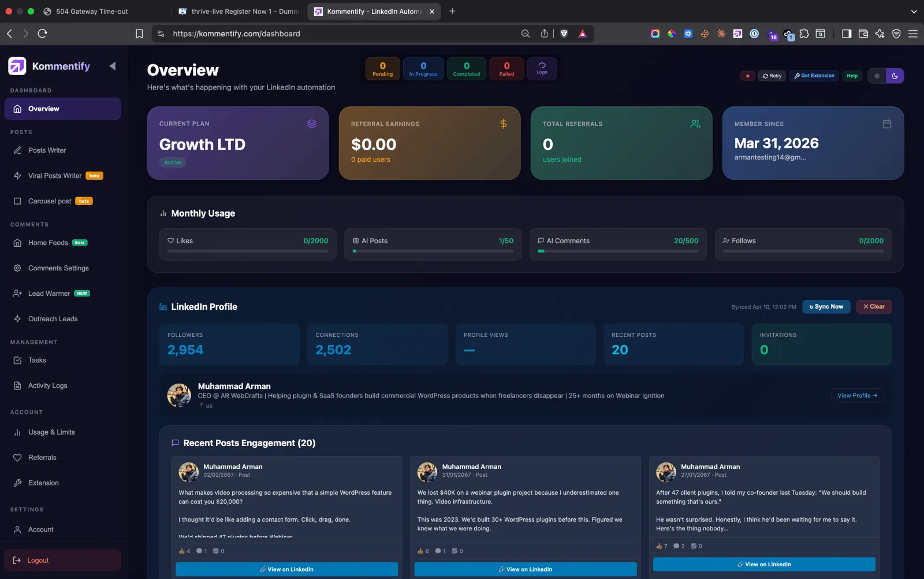View the 31/01/2067 post on LinkedIn

coord(526,569)
